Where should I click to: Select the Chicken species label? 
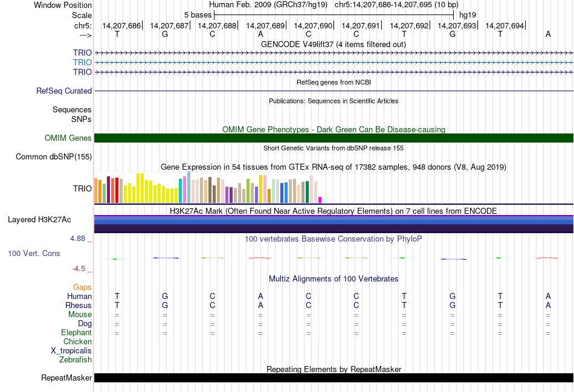click(77, 341)
